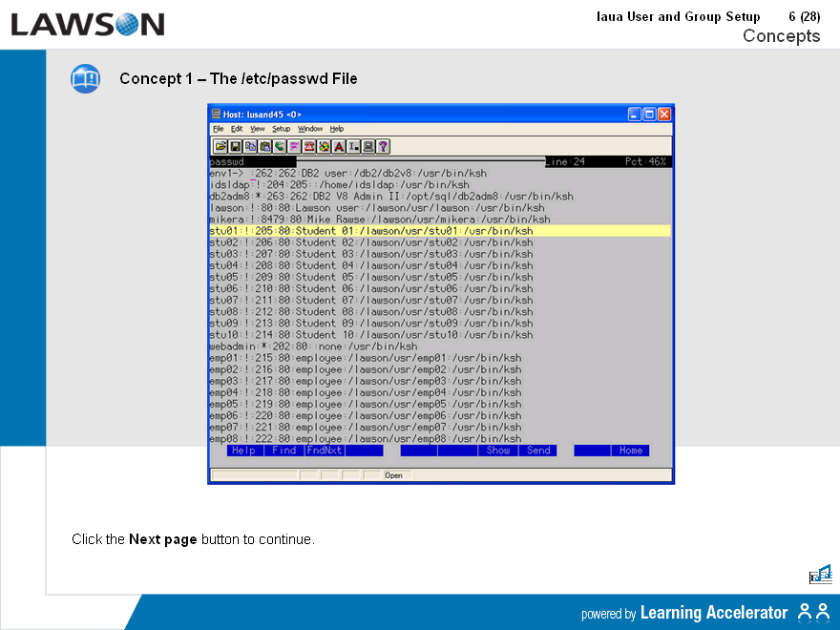Click the Open status bar field
The width and height of the screenshot is (840, 630).
tap(397, 475)
